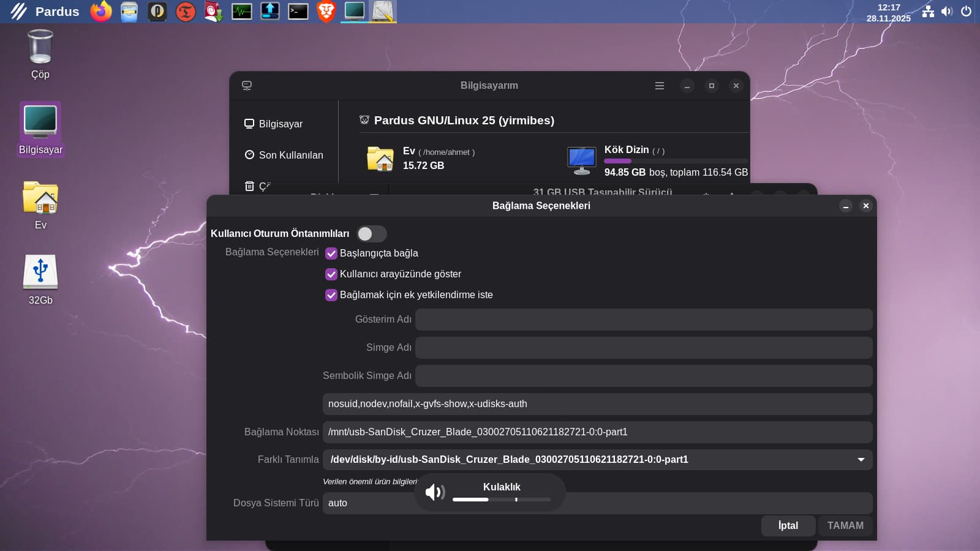Expand the Farklı Tanımla dropdown arrow

click(861, 460)
